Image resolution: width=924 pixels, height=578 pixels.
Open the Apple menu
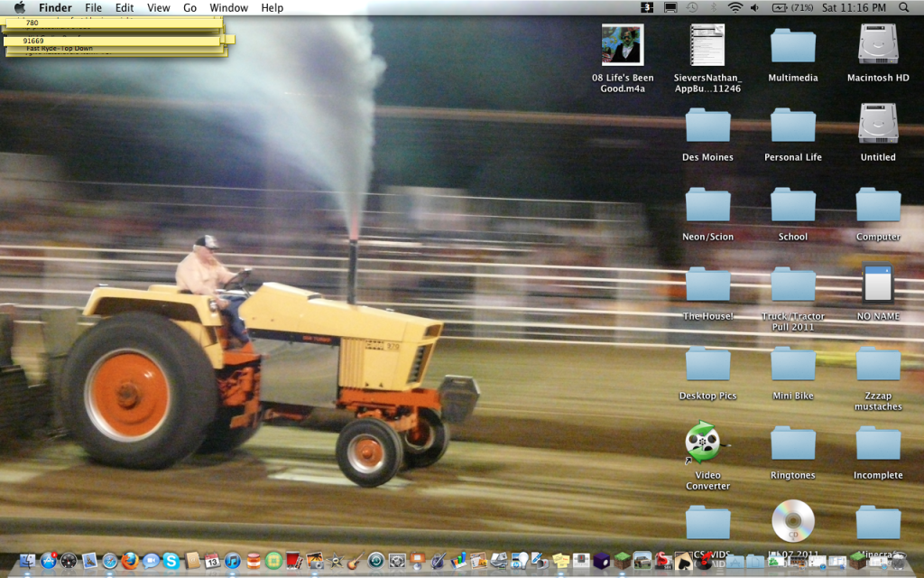(19, 7)
